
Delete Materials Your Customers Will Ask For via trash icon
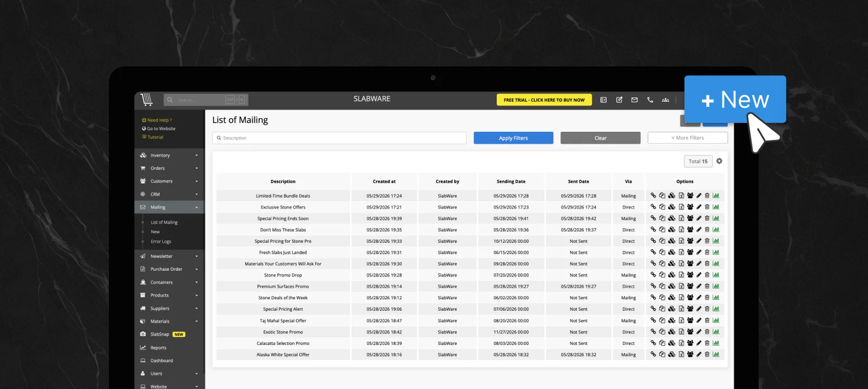coord(707,264)
